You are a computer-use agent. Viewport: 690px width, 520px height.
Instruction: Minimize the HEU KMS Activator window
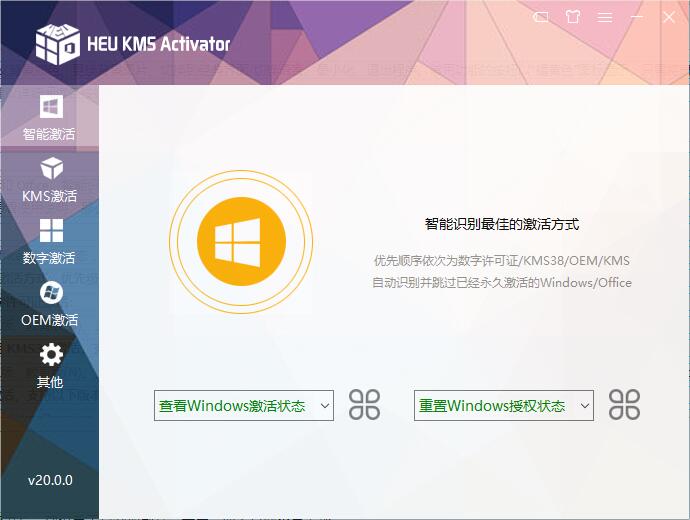tap(637, 18)
